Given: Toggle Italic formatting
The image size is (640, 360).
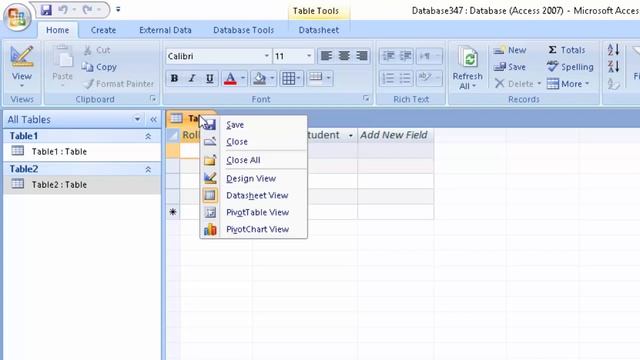Looking at the screenshot, I should point(192,78).
